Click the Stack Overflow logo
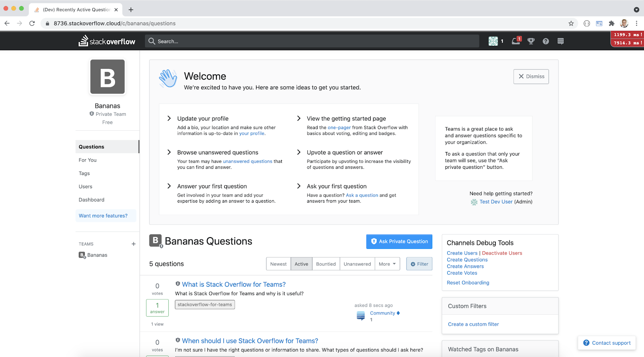The width and height of the screenshot is (644, 357). point(107,41)
